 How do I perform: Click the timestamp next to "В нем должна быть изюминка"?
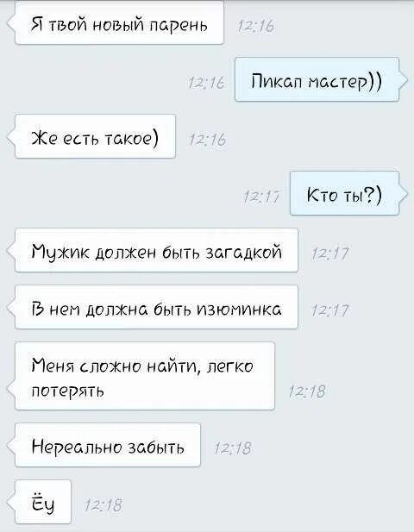330,310
